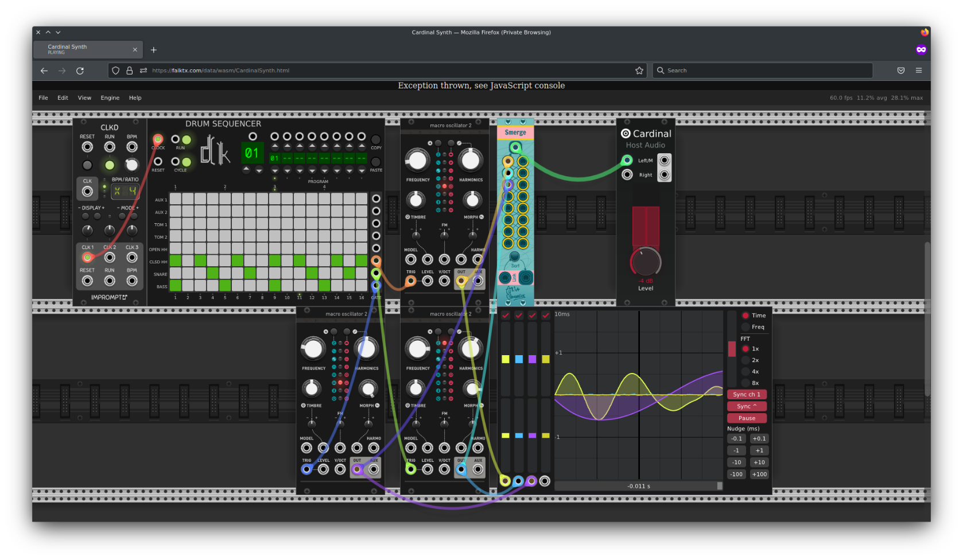Click HARMONICS knob on top macro oscillator 2
This screenshot has width=963, height=560.
[470, 160]
